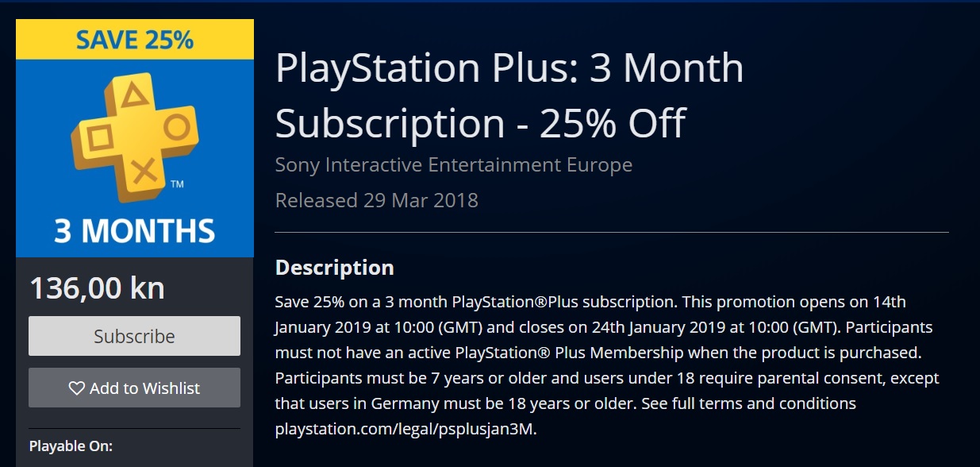
Task: Open the playstation.com/legal/psplusjan3M link
Action: (405, 430)
